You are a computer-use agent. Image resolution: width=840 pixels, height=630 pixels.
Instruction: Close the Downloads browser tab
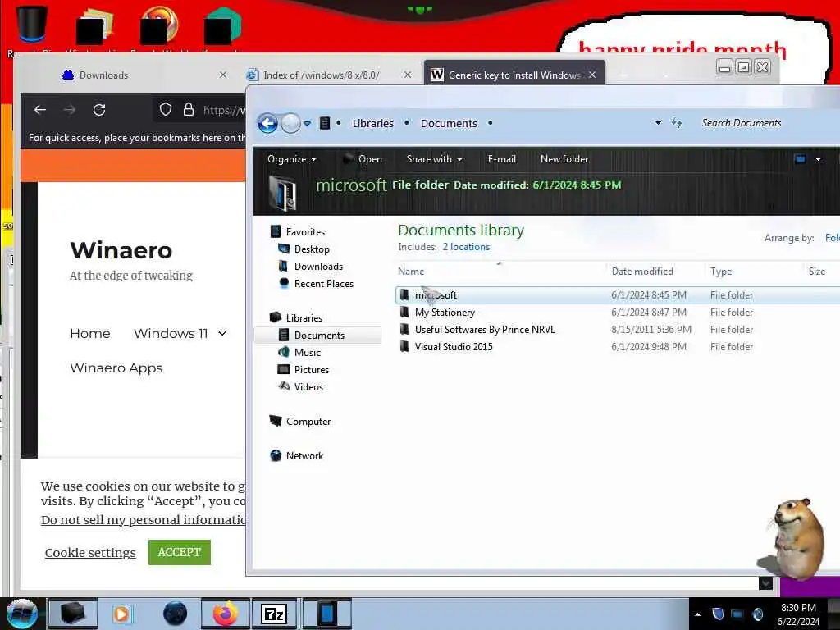click(x=223, y=75)
